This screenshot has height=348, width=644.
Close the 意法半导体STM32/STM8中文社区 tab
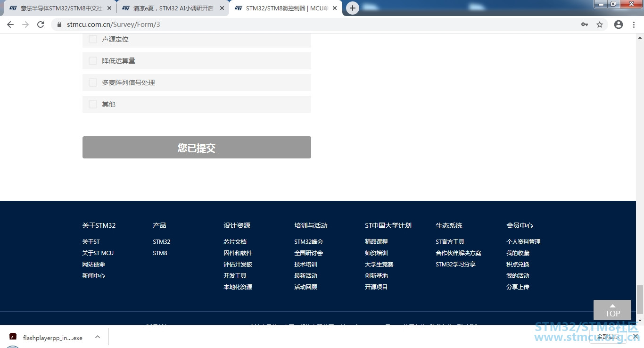pos(109,8)
